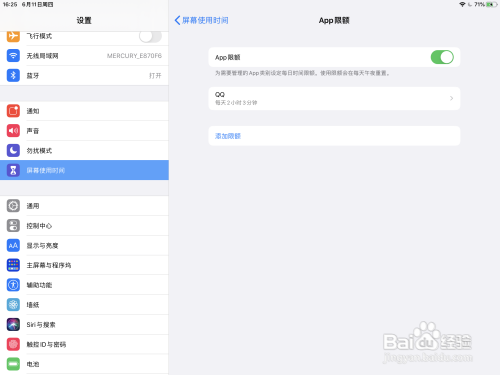Tap the Do Not Disturb moon icon
500x375 pixels.
(x=13, y=150)
